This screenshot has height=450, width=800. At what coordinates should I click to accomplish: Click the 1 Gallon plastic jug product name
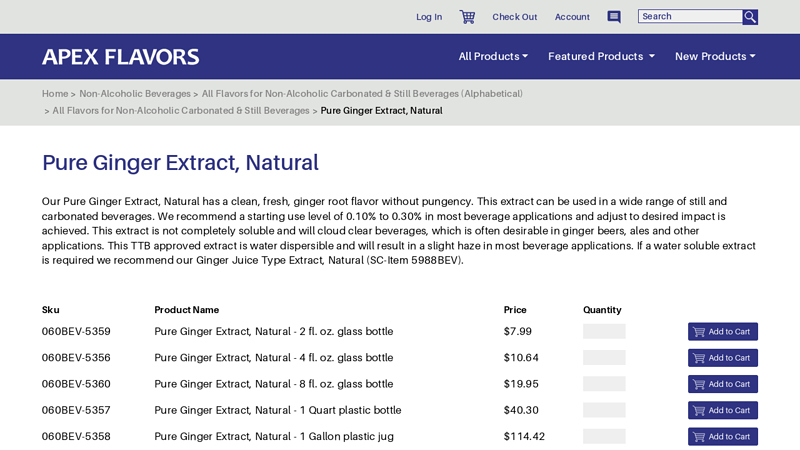coord(274,437)
